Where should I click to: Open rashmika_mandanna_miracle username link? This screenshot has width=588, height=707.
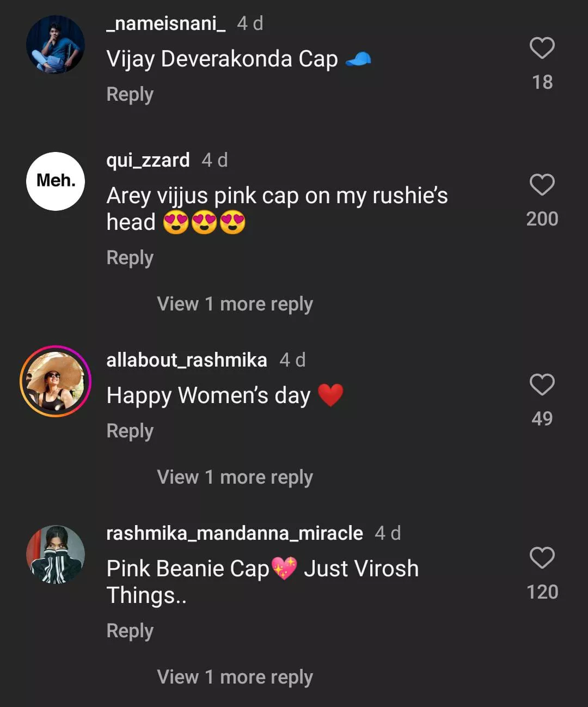tap(235, 533)
